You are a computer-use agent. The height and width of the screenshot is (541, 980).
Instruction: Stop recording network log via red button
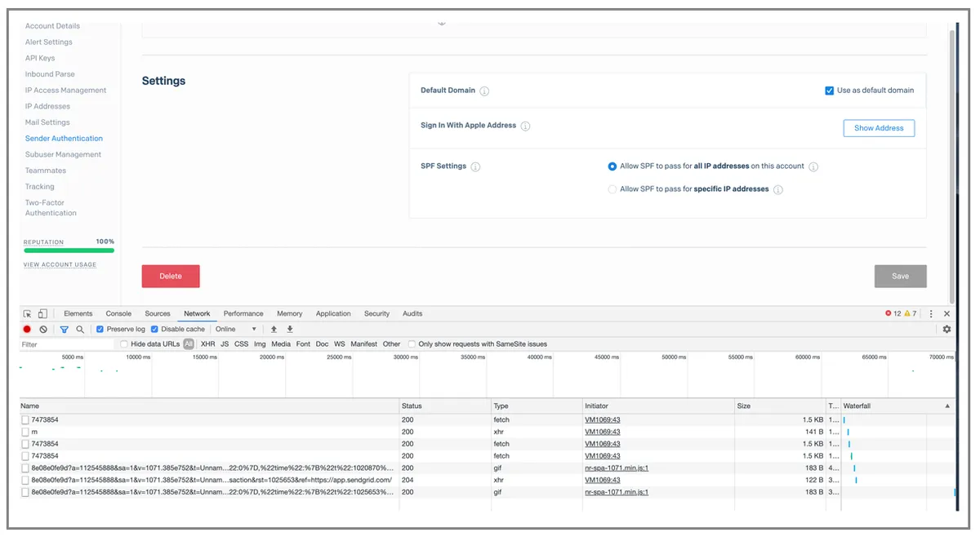pos(27,329)
